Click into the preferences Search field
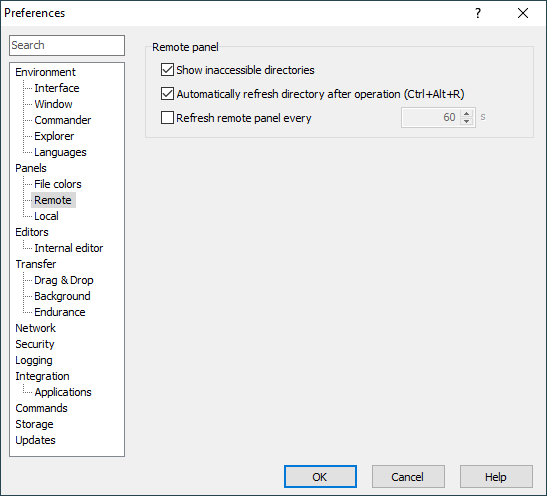This screenshot has height=496, width=547. pyautogui.click(x=67, y=45)
